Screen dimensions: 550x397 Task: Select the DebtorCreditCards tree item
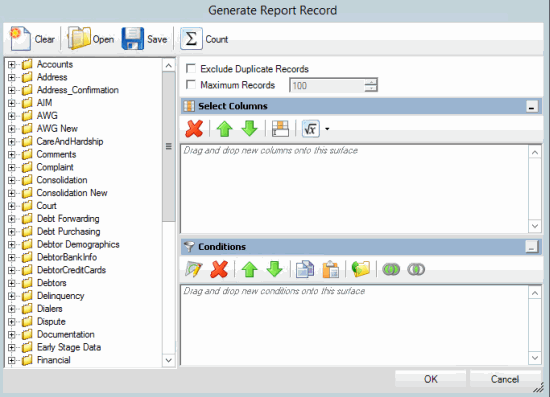tap(71, 270)
